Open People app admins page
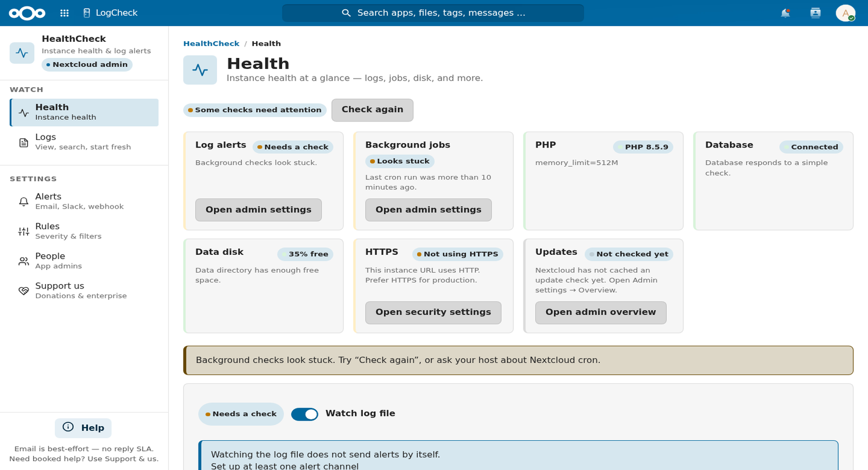Image resolution: width=868 pixels, height=470 pixels. pos(84,261)
